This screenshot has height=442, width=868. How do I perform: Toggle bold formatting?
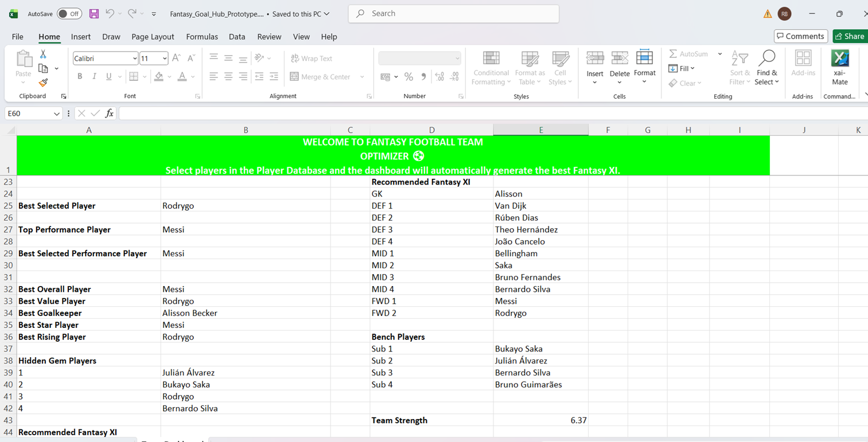[80, 76]
